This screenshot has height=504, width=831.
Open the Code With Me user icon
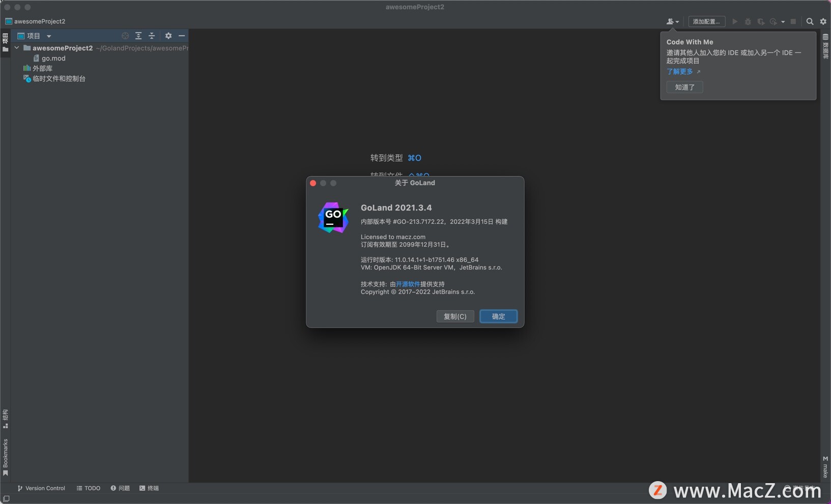pos(672,21)
